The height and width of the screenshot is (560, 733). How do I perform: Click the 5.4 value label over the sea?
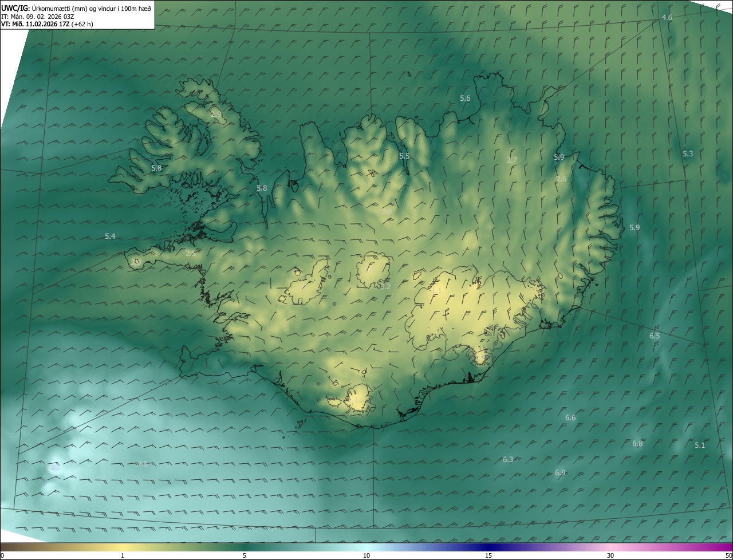[110, 236]
